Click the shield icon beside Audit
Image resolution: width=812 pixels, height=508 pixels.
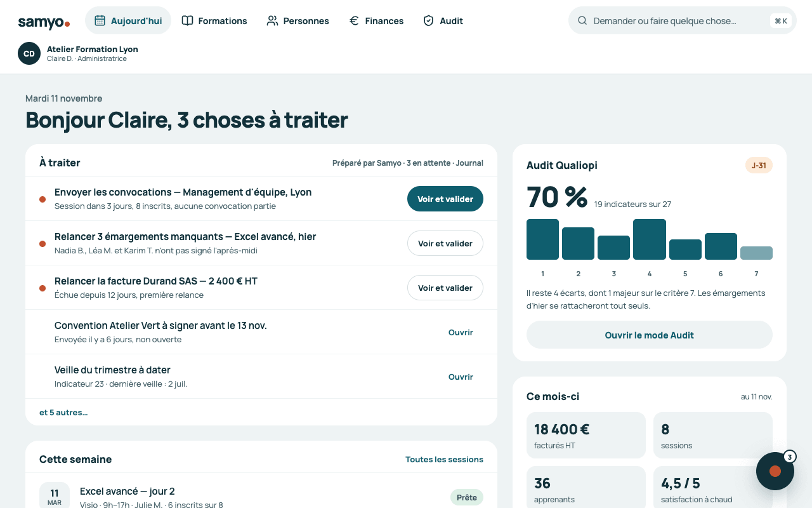pyautogui.click(x=428, y=20)
